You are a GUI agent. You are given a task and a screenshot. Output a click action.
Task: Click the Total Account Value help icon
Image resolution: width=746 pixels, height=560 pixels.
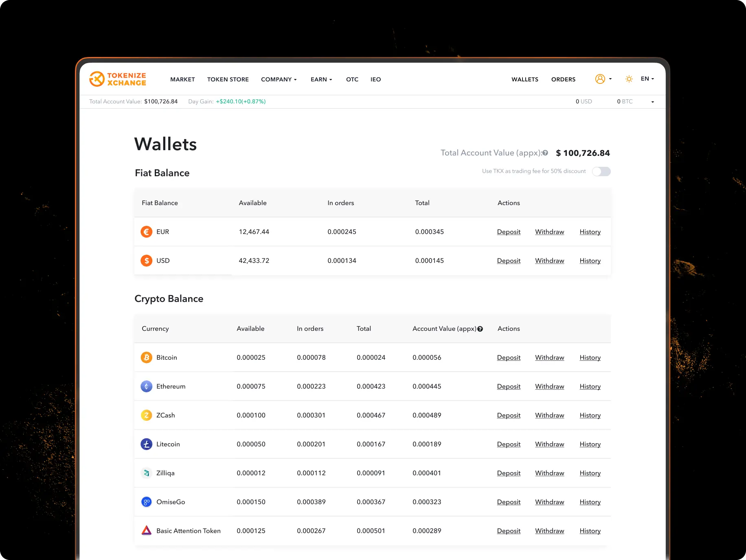click(545, 153)
